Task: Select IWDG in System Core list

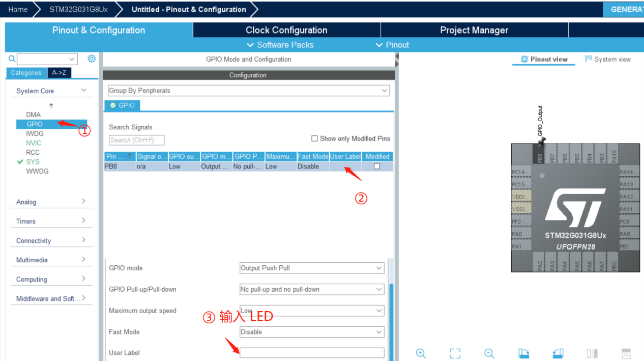Action: pyautogui.click(x=35, y=133)
